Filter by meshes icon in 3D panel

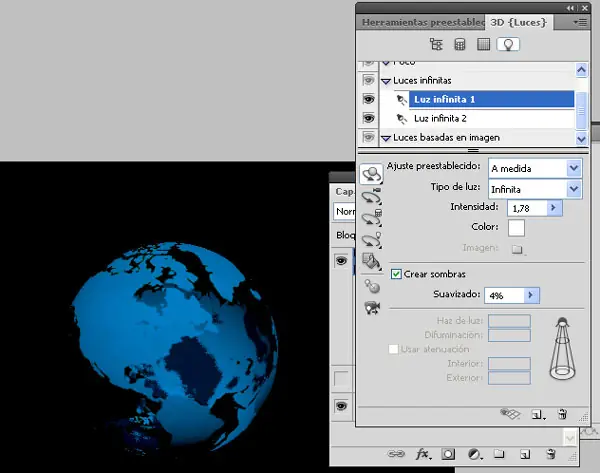[460, 44]
